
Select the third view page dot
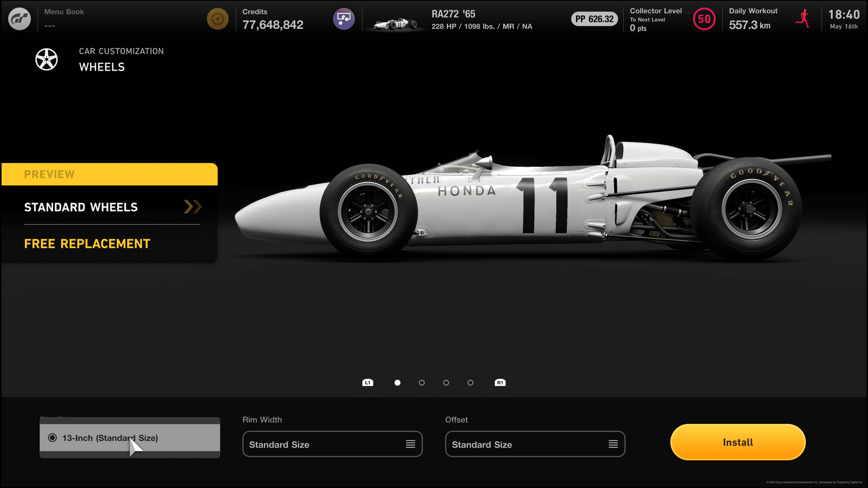tap(446, 382)
